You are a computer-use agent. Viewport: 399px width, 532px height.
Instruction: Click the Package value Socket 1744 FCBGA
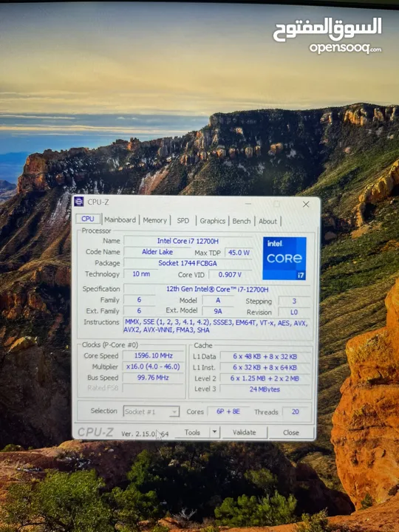[188, 263]
